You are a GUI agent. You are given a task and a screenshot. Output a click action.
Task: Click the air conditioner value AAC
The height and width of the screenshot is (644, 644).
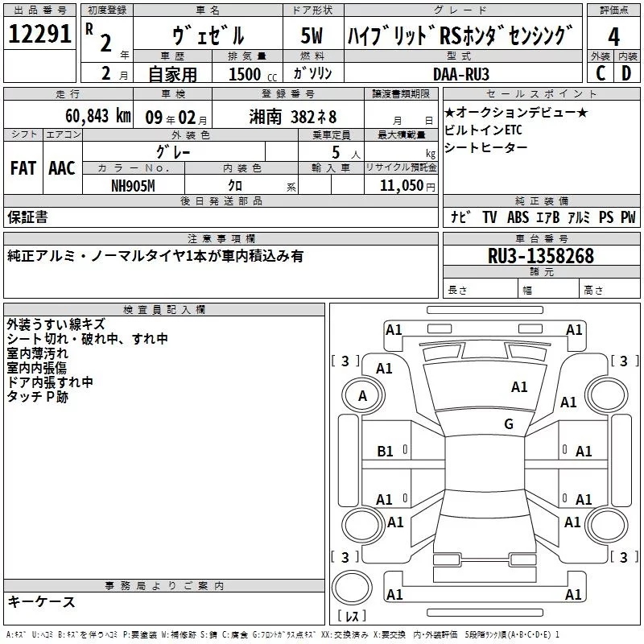coord(62,168)
